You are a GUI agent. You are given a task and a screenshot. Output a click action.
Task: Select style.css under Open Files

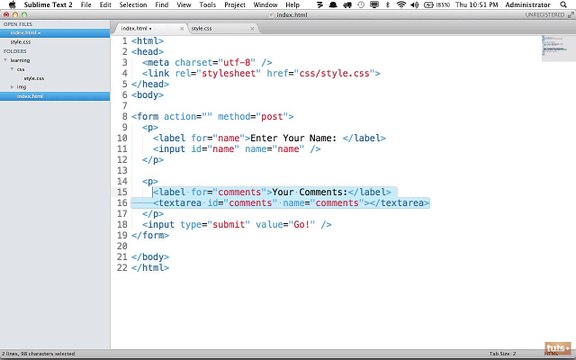[x=55, y=42]
